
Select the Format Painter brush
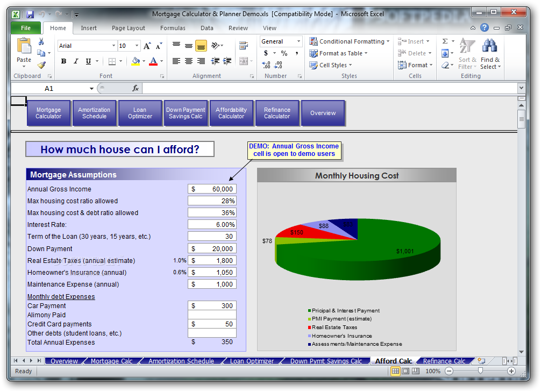41,65
